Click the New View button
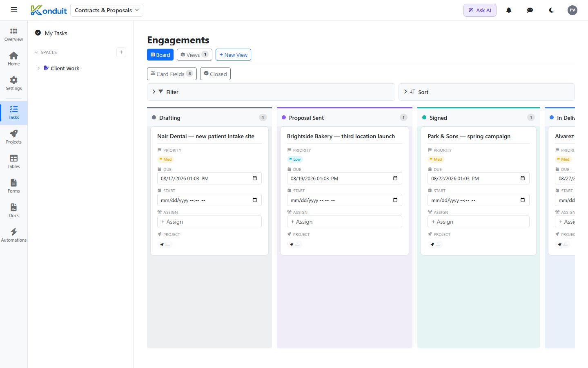Screen dimensions: 588x368 click(x=233, y=55)
